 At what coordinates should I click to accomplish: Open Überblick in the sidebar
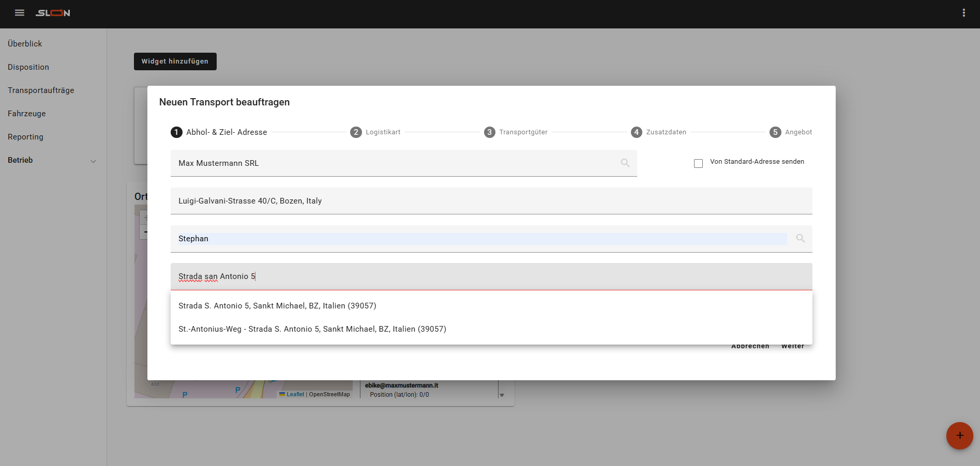pos(25,44)
